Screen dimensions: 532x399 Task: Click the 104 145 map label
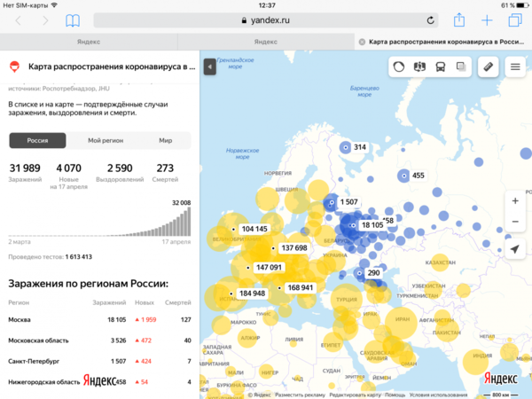coord(254,229)
